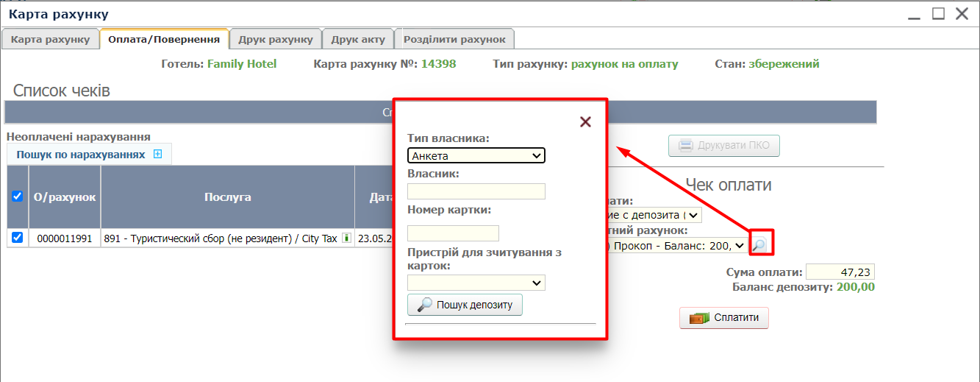Open the 'Тип власника' dropdown
980x382 pixels.
pyautogui.click(x=476, y=155)
